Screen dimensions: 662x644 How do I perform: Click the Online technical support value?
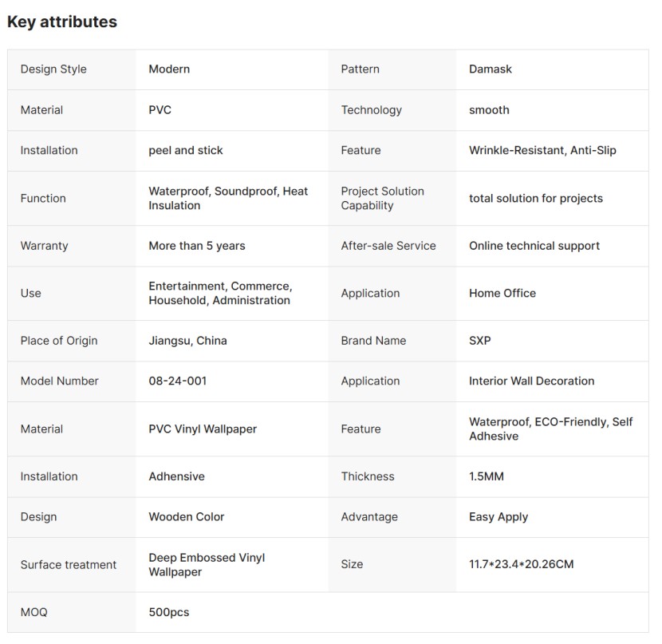(x=534, y=246)
